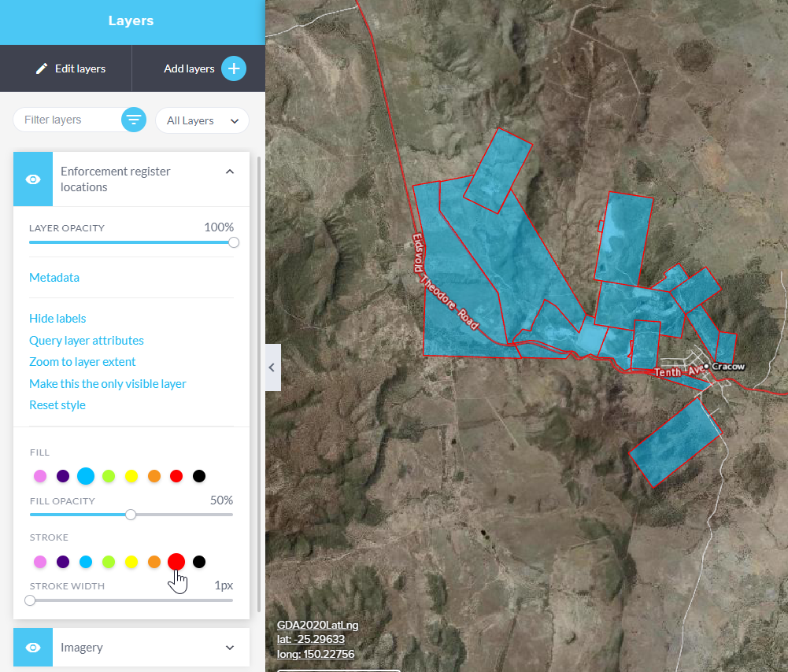Open the All Layers dropdown
The image size is (788, 672).
202,120
